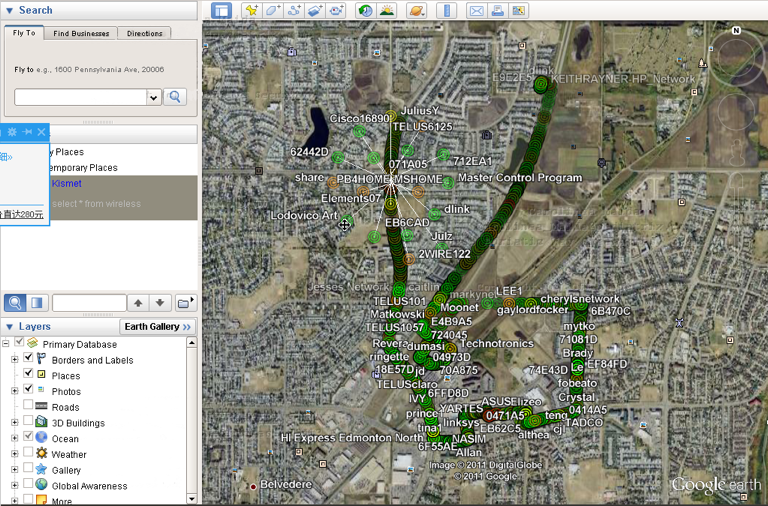
Task: Toggle Primary Database checkbox
Action: point(19,342)
